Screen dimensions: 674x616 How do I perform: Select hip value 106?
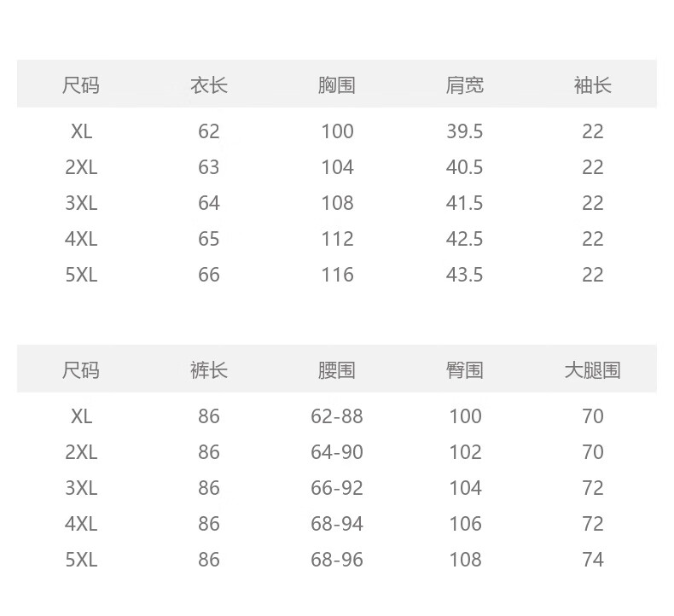[x=465, y=524]
